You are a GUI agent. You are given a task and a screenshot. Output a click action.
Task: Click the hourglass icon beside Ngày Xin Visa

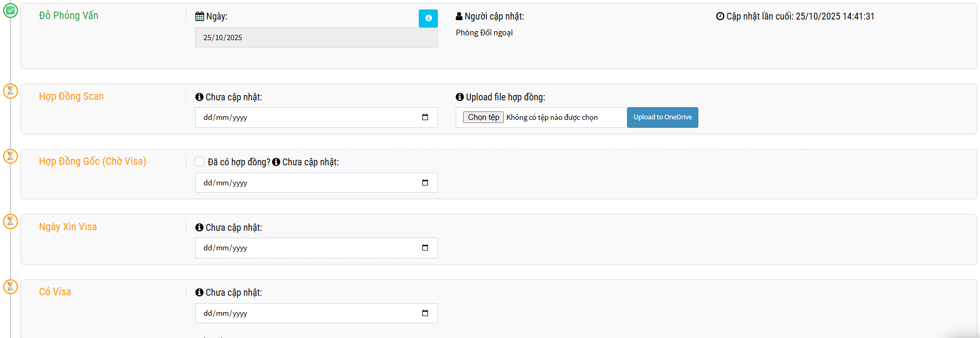click(11, 221)
